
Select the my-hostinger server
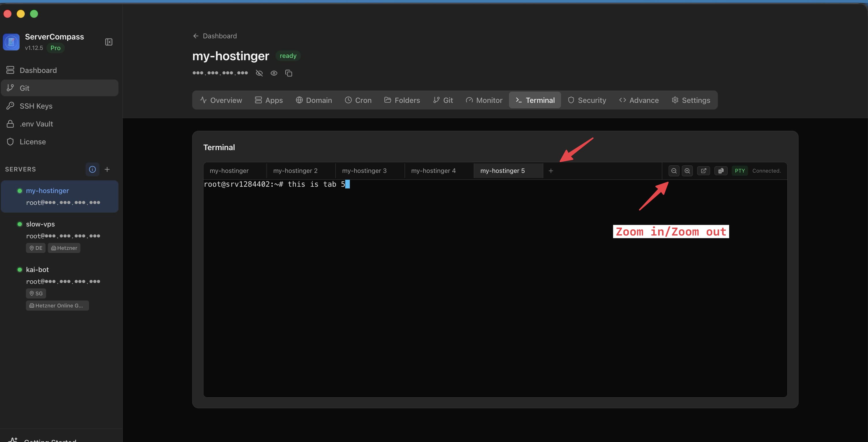click(60, 197)
